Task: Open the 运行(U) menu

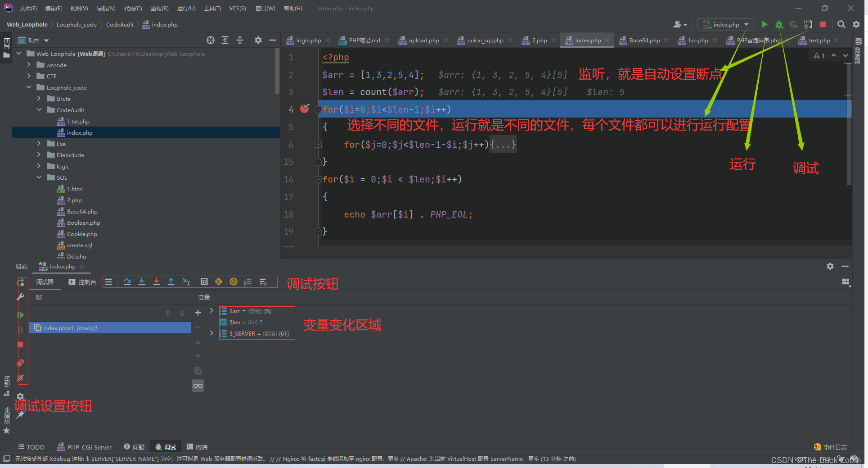Action: 186,8
